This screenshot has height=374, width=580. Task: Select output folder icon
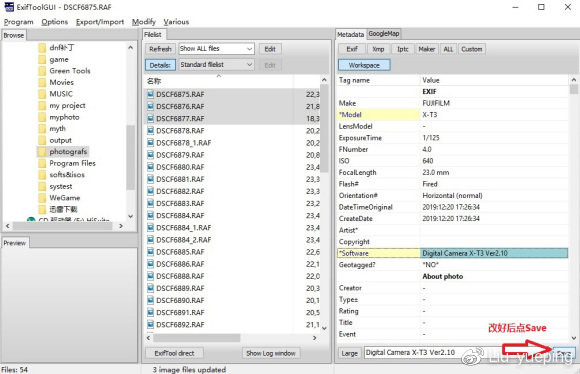pyautogui.click(x=42, y=140)
